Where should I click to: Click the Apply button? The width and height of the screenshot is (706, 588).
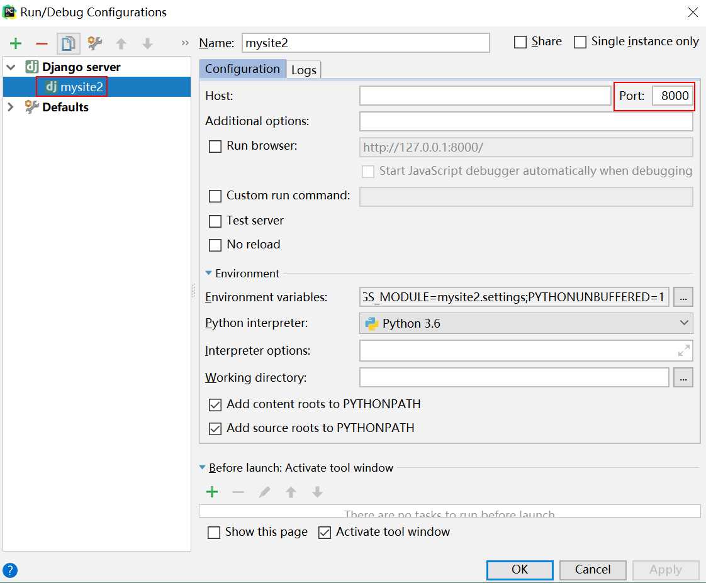(666, 570)
